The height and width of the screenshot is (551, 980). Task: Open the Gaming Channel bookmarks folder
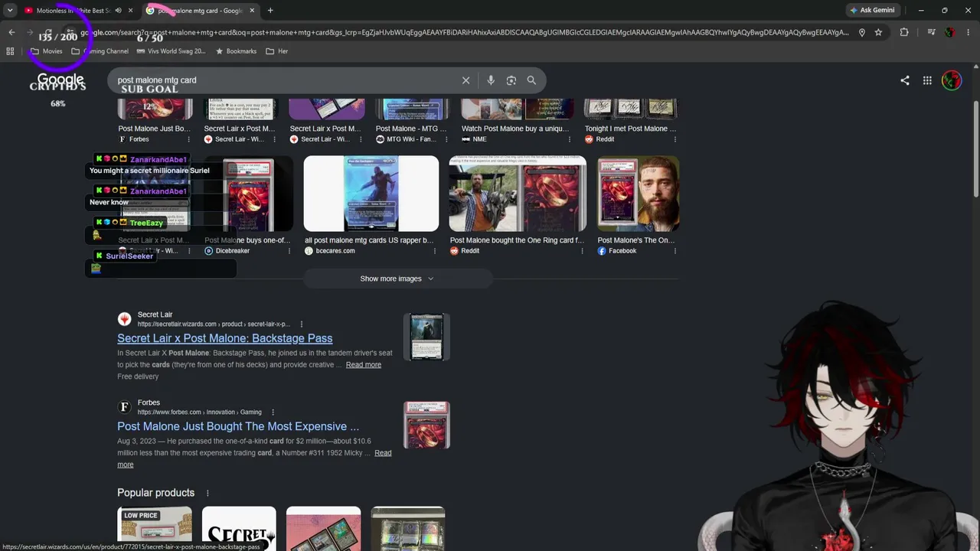(x=100, y=51)
